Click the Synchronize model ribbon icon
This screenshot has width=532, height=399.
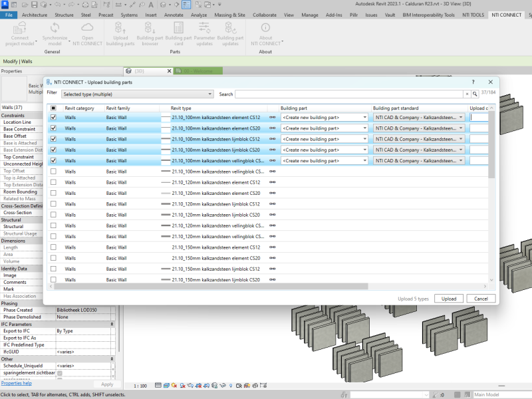pos(55,34)
